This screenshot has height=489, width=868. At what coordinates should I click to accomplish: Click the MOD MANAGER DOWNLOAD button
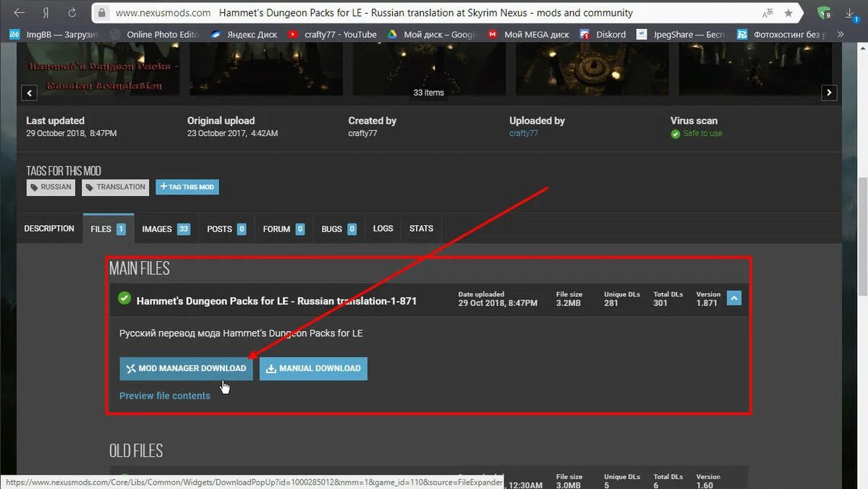[x=186, y=368]
